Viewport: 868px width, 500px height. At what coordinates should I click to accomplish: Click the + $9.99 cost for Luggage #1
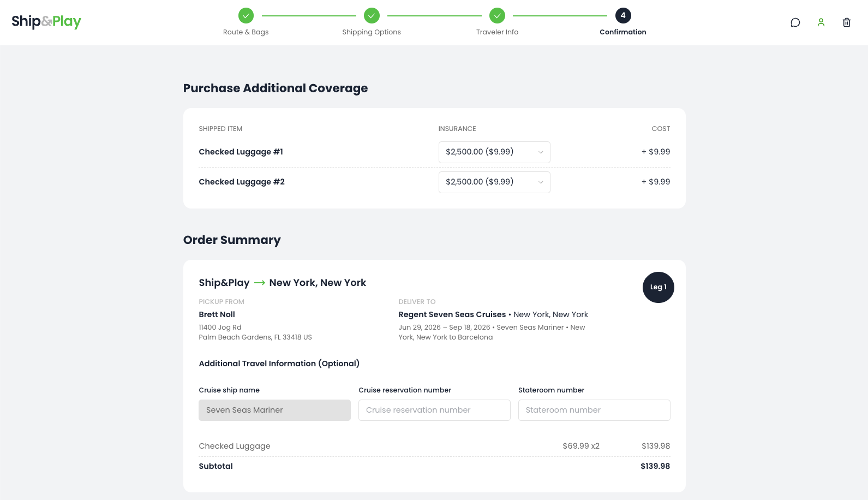tap(656, 152)
